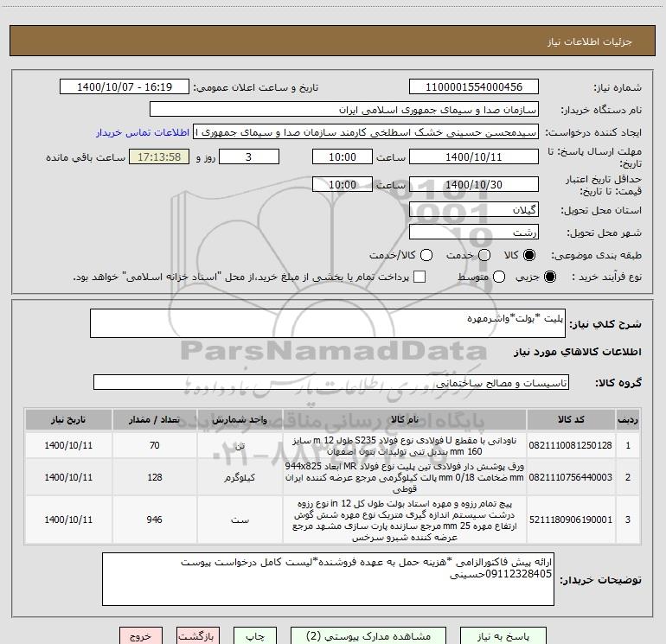This screenshot has width=666, height=644.
Task: Click the remaining time 17:13:58 field
Action: 159,156
